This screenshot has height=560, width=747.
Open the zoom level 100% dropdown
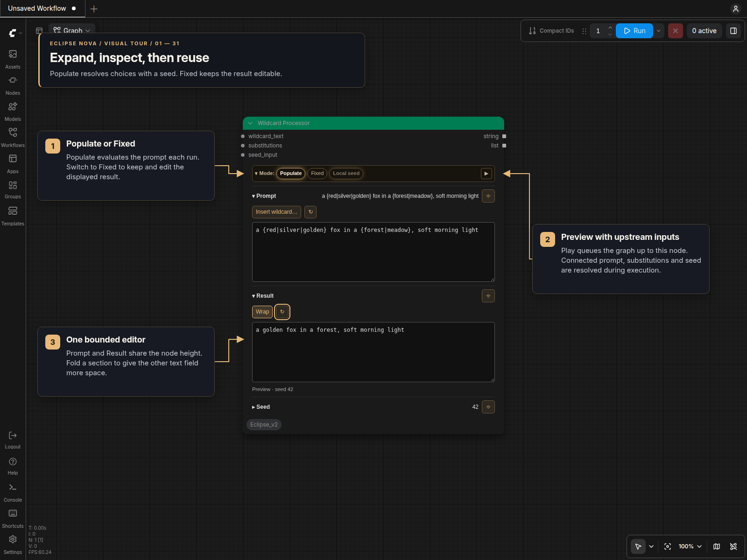pos(690,546)
